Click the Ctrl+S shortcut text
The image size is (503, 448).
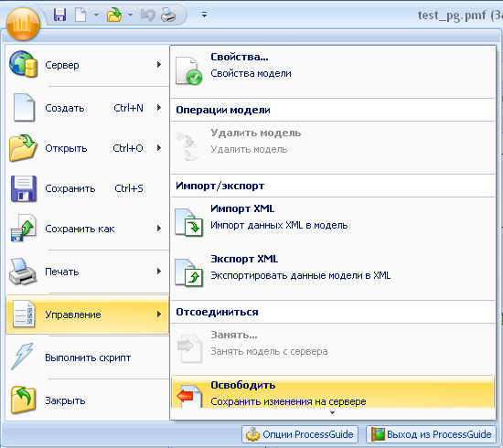129,188
